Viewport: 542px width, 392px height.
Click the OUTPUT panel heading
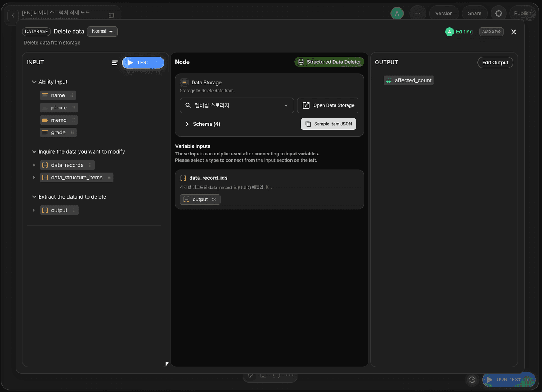pos(386,62)
